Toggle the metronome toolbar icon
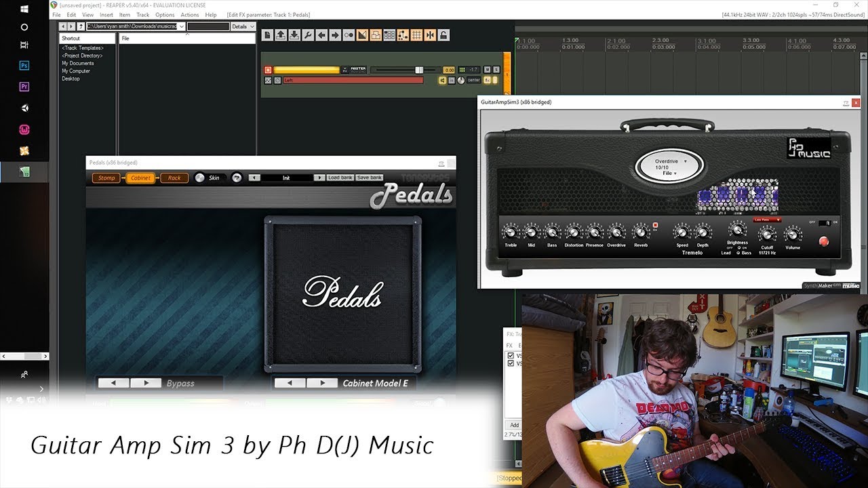868x488 pixels. point(349,35)
